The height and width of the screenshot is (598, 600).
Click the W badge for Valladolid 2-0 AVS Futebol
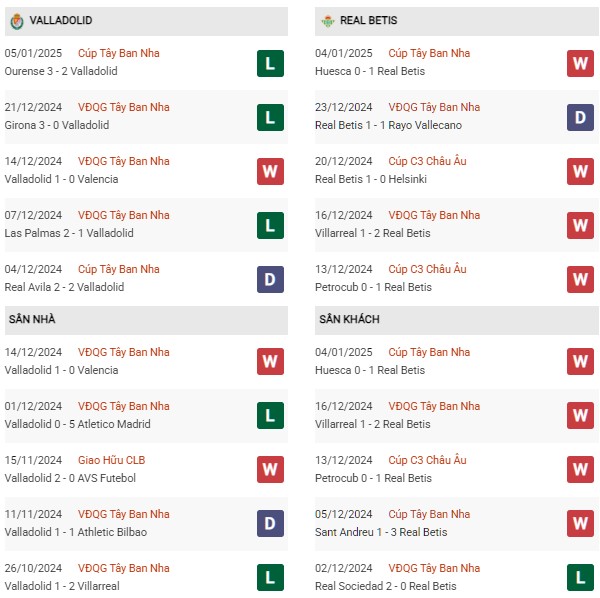pyautogui.click(x=270, y=469)
